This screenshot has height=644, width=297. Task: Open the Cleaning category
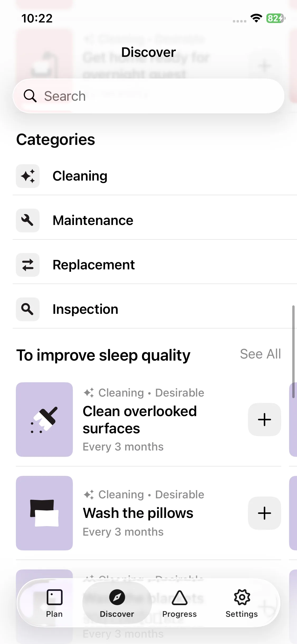(x=80, y=176)
